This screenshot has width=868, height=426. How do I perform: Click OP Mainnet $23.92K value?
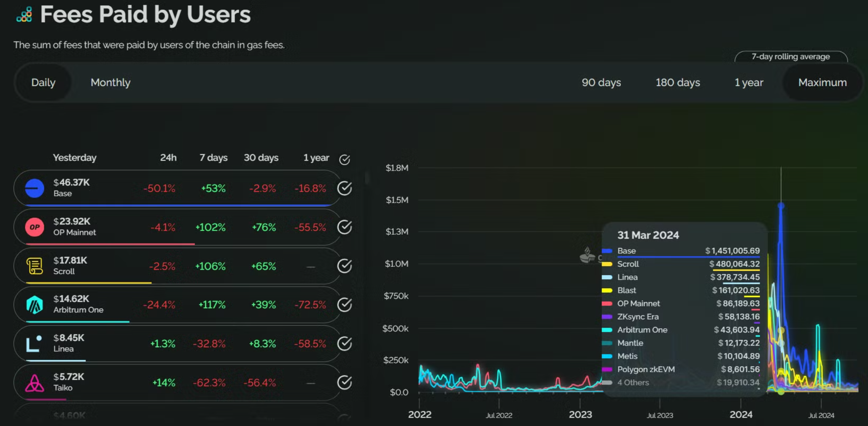(72, 221)
